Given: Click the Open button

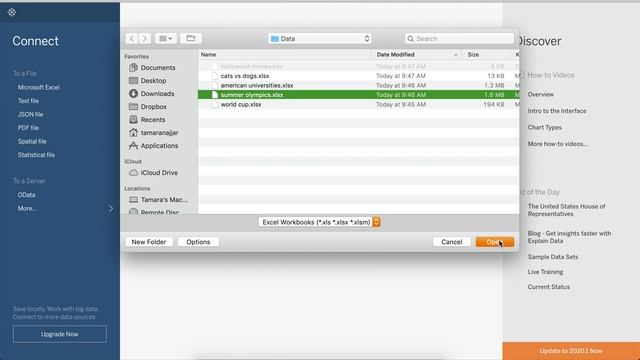Looking at the screenshot, I should pos(495,242).
